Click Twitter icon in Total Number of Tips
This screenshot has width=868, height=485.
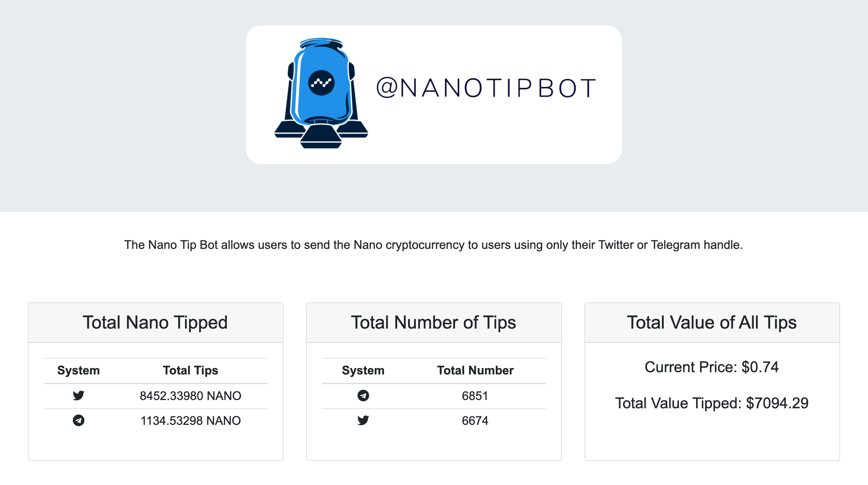coord(363,420)
